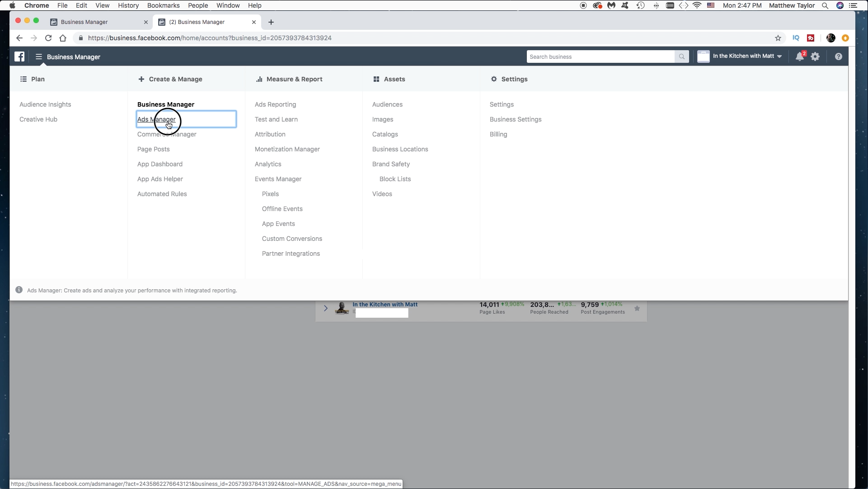Click the Pixels link under Events Manager

[x=270, y=193]
